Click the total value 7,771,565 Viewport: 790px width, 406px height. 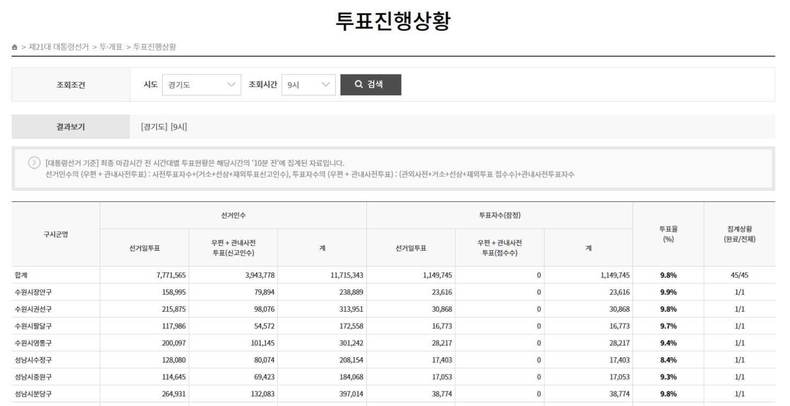click(171, 275)
